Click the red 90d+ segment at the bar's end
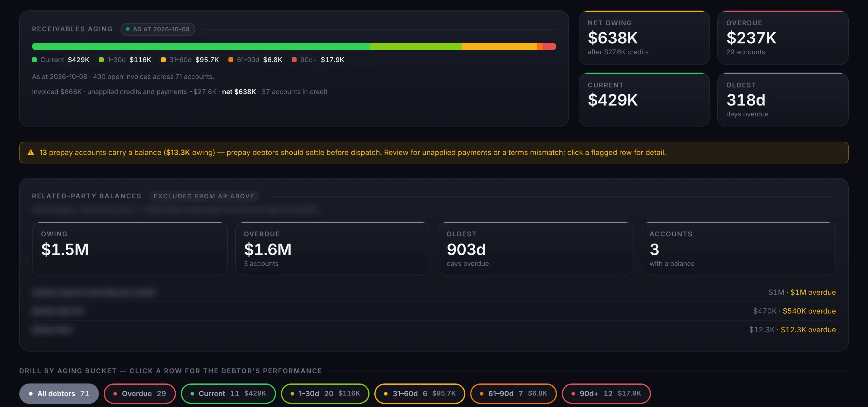The width and height of the screenshot is (868, 407). click(549, 46)
